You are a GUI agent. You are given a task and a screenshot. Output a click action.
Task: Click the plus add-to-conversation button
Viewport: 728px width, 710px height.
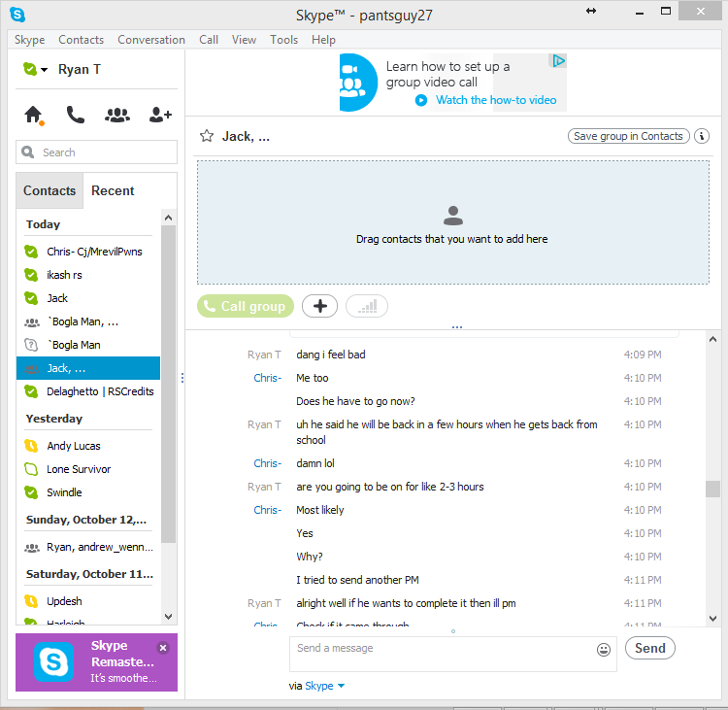point(320,306)
